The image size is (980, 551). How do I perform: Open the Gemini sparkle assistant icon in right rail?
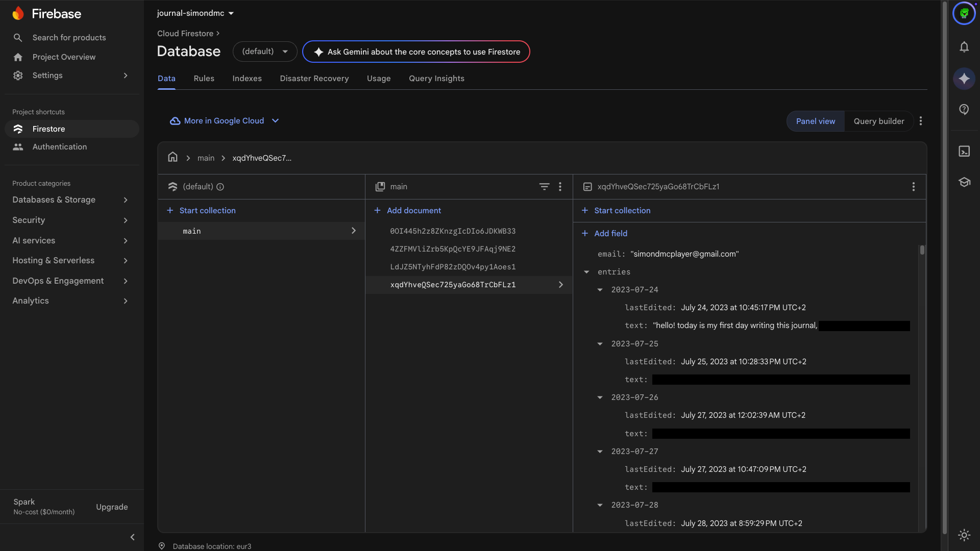click(x=964, y=79)
